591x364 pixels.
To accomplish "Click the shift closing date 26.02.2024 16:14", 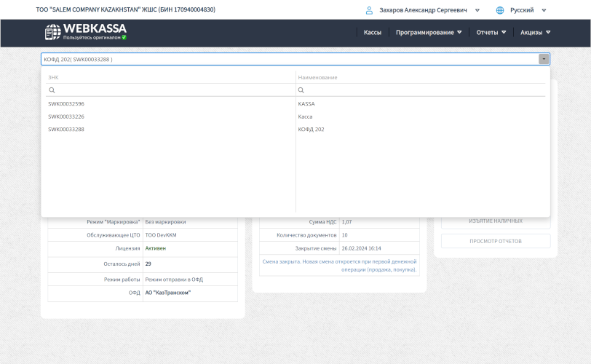I will tap(361, 248).
